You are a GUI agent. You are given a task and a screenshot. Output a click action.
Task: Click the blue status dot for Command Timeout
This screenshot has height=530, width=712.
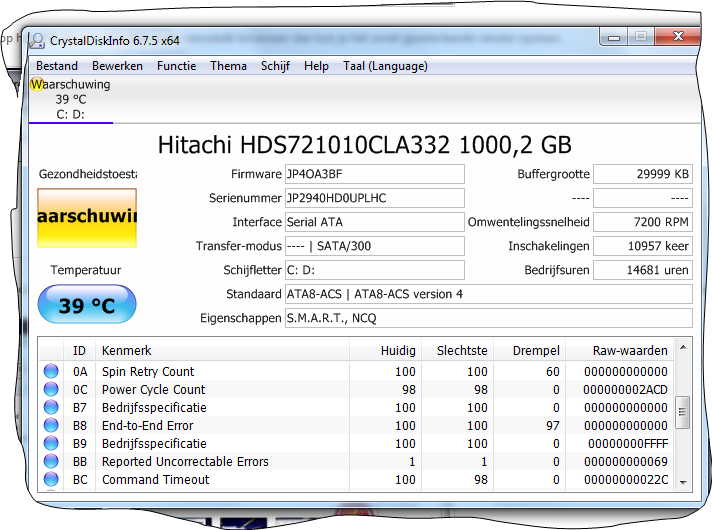pos(51,479)
